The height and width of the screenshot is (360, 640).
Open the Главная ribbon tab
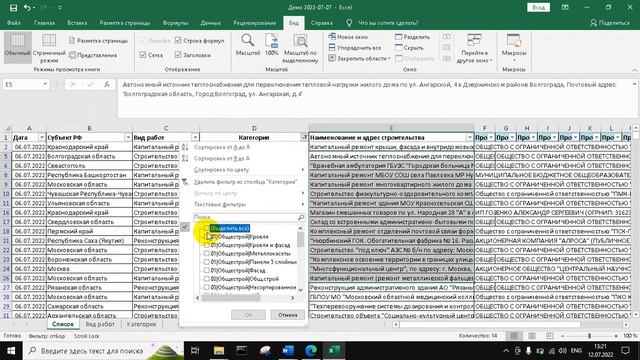pos(44,23)
